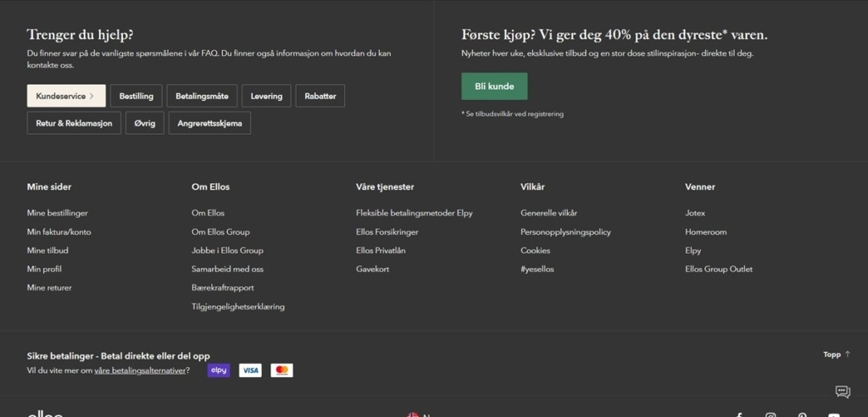Open the YouTube social icon
Screen dimensions: 868x417
[x=834, y=415]
